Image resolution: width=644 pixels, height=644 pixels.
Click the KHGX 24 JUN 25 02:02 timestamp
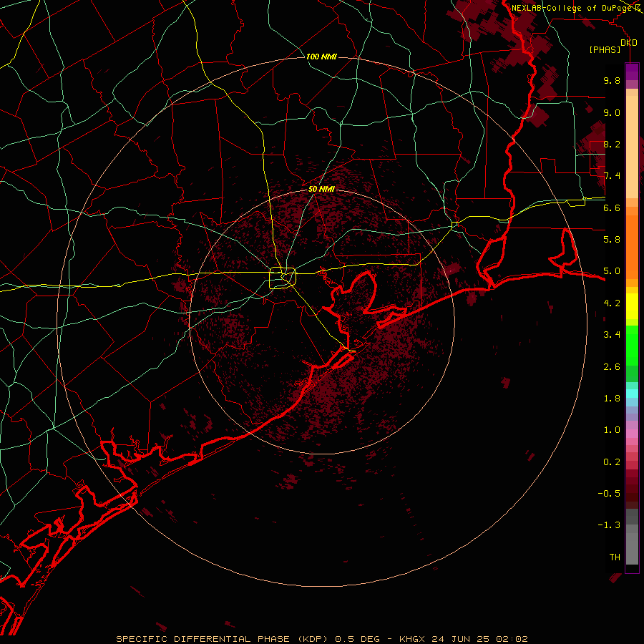463,639
